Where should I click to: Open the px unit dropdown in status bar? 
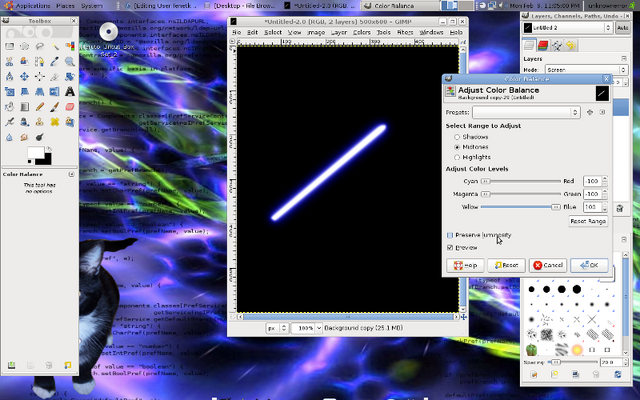point(278,328)
